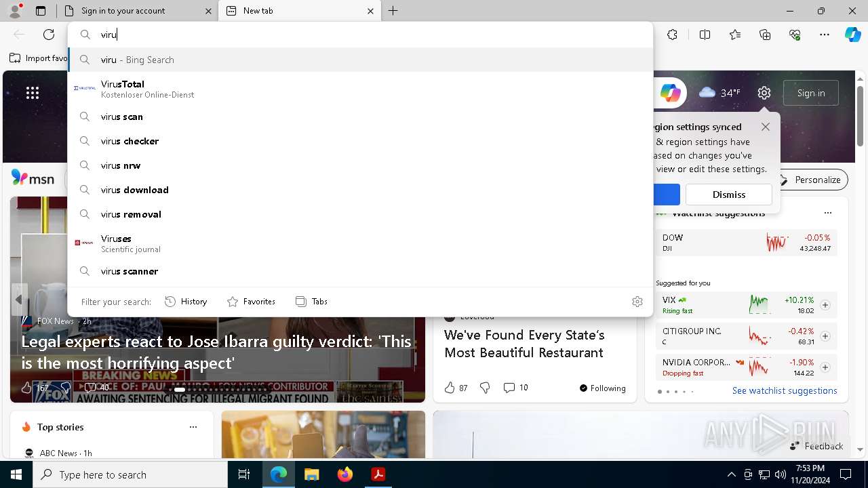Screen dimensions: 868x488
Task: Dislike the restaurant article thumbs-down
Action: (x=485, y=388)
